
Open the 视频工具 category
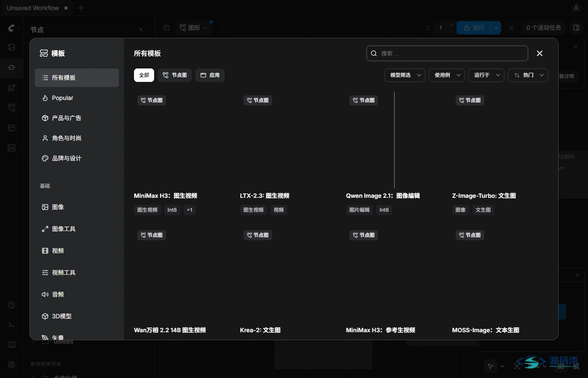pos(77,273)
